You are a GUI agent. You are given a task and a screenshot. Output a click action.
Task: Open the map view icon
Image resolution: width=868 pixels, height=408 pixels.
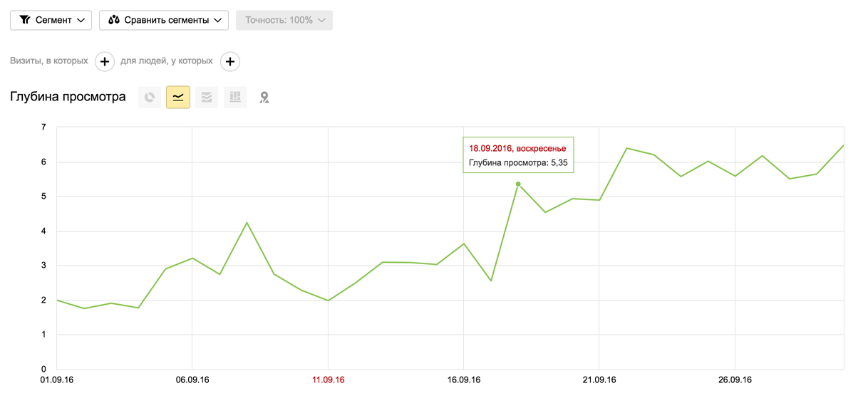tap(264, 98)
